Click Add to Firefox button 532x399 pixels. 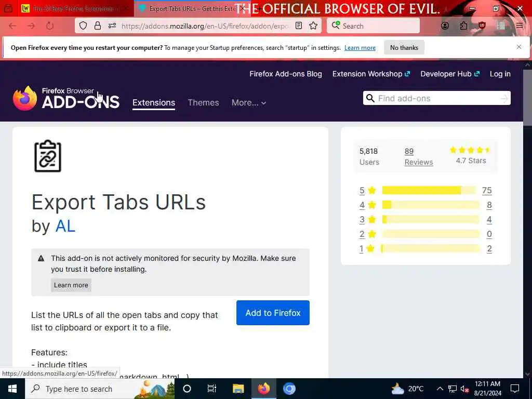(x=273, y=313)
